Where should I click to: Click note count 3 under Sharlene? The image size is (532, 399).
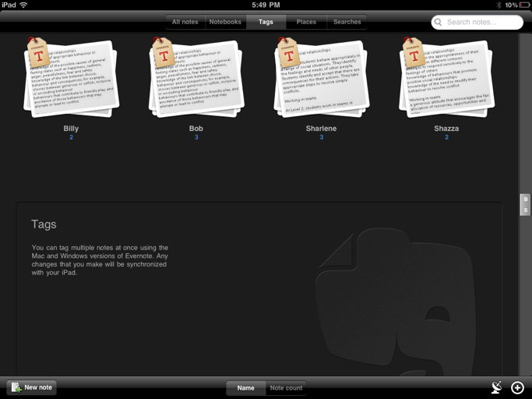tap(322, 137)
